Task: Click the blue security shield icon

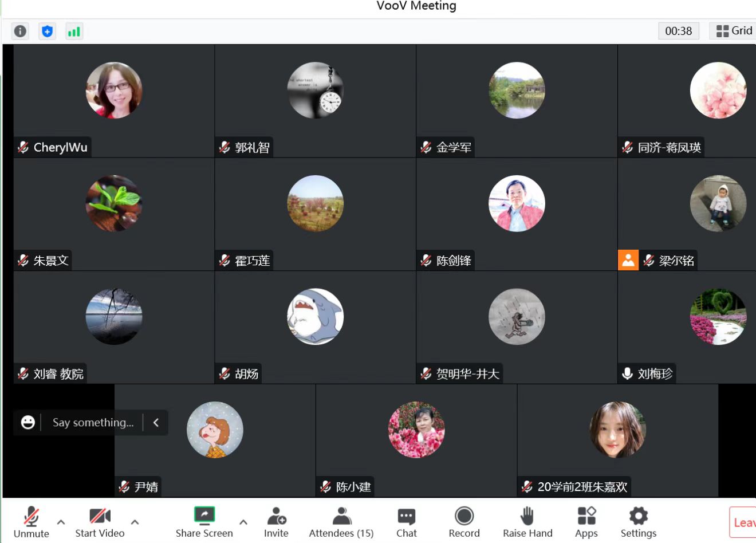Action: 48,31
